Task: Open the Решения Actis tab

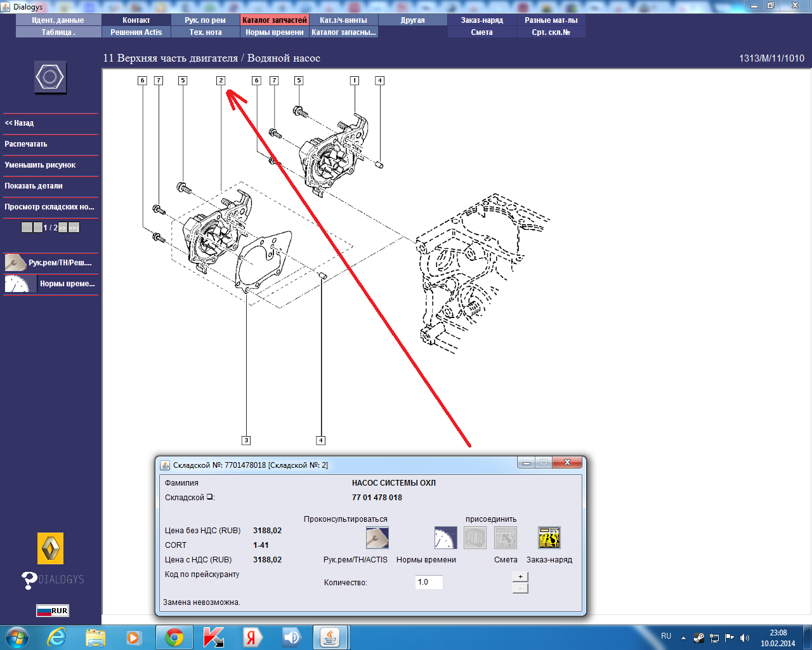Action: click(136, 32)
